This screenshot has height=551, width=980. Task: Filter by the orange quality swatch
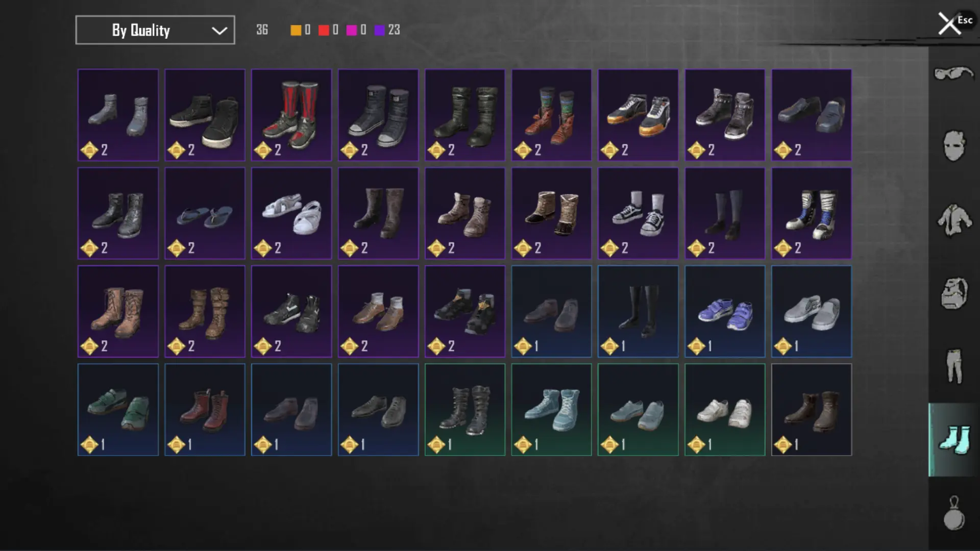click(296, 31)
